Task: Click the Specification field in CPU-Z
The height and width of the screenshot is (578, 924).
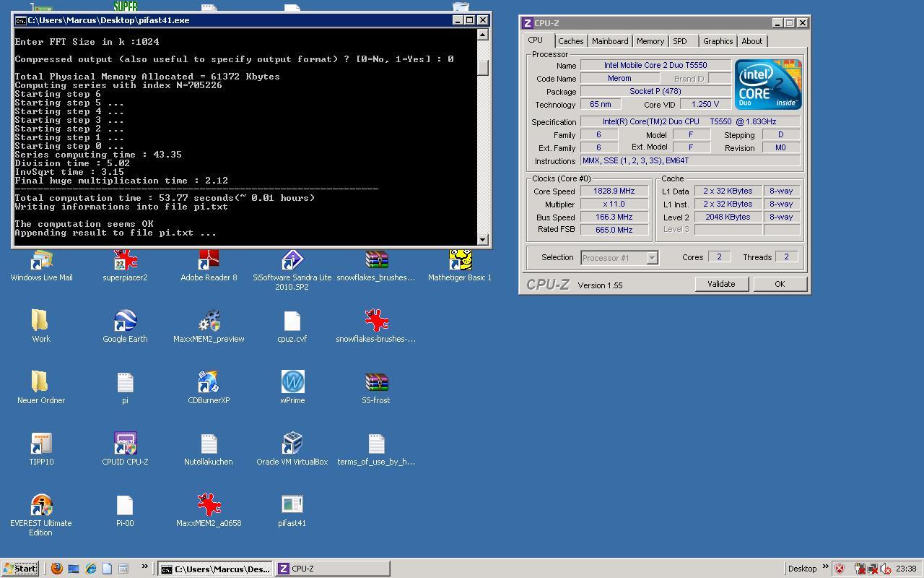Action: click(689, 121)
